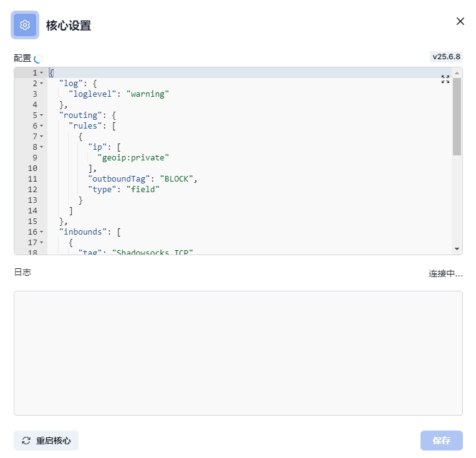Click the editor's vertical scrollbar thumb
Viewport: 476px width, 458px height.
click(457, 115)
